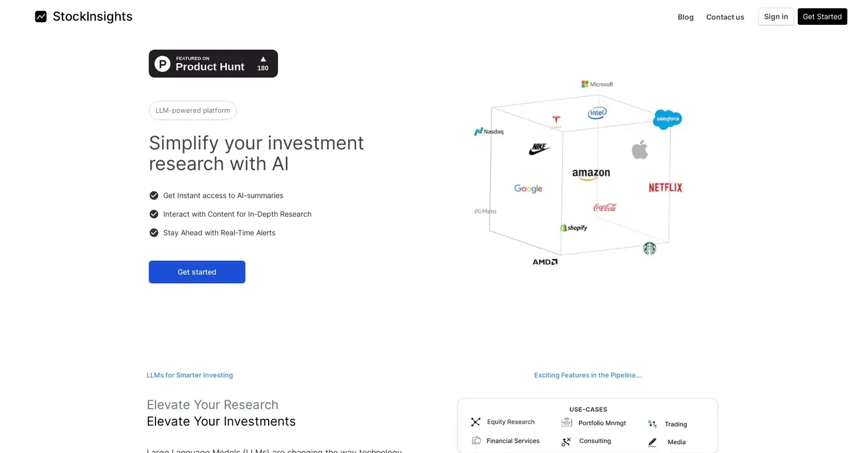The image size is (868, 453).
Task: Open the LLMs for Smarter Investing link
Action: coord(190,375)
